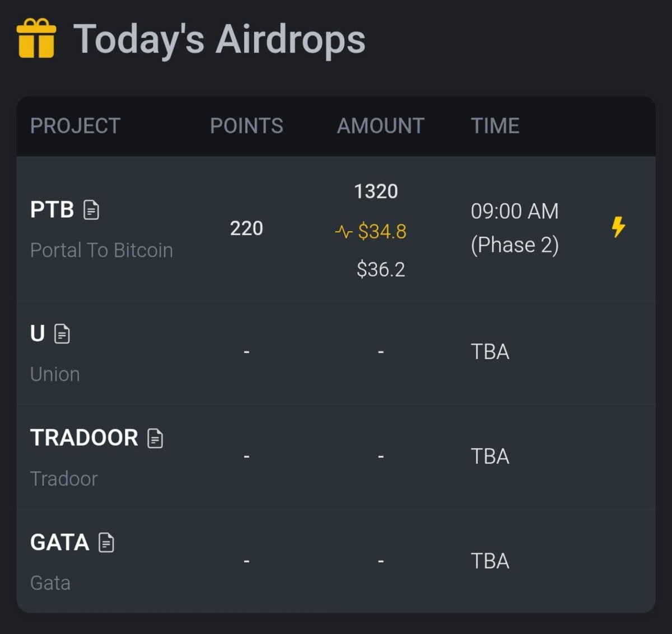Click the yellow $34.8 price value
672x634 pixels.
pyautogui.click(x=382, y=231)
